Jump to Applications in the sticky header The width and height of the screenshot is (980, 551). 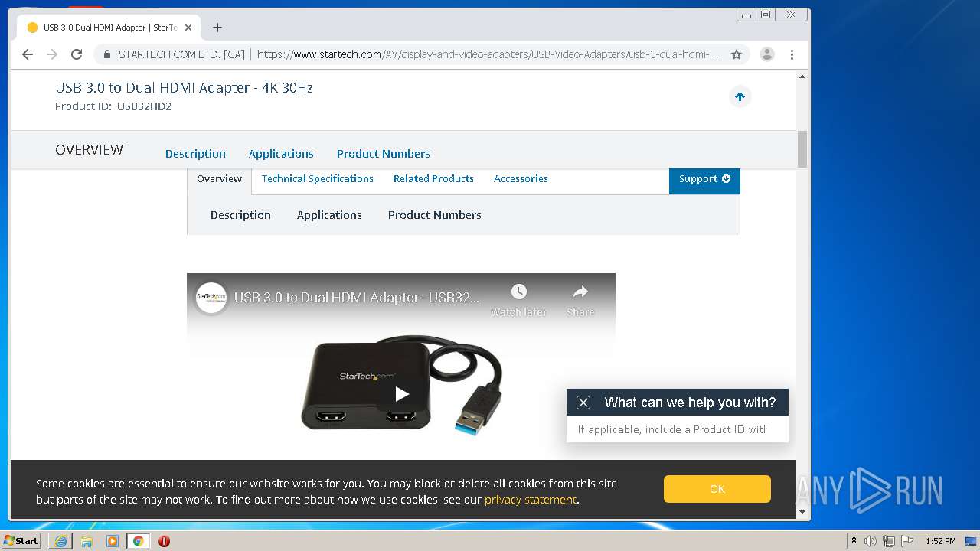click(281, 154)
